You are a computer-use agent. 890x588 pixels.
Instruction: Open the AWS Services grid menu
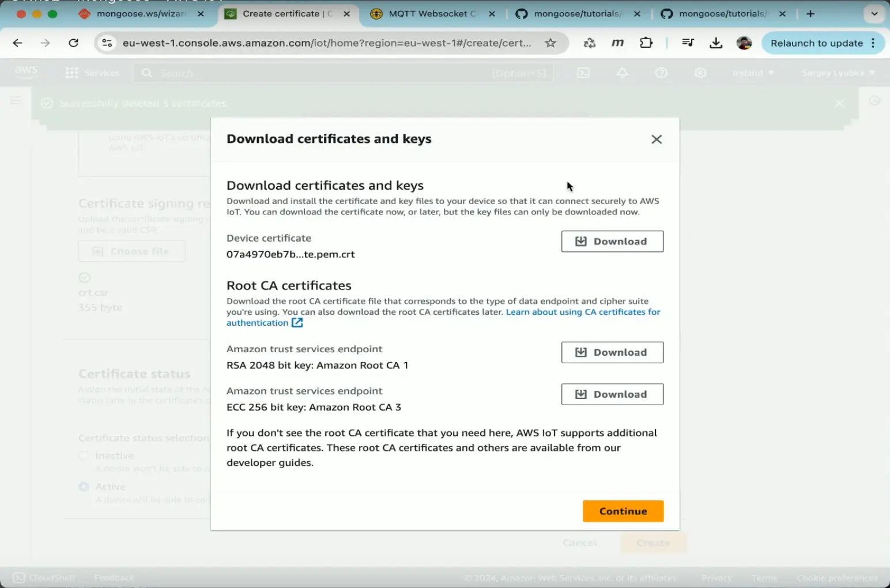click(92, 73)
